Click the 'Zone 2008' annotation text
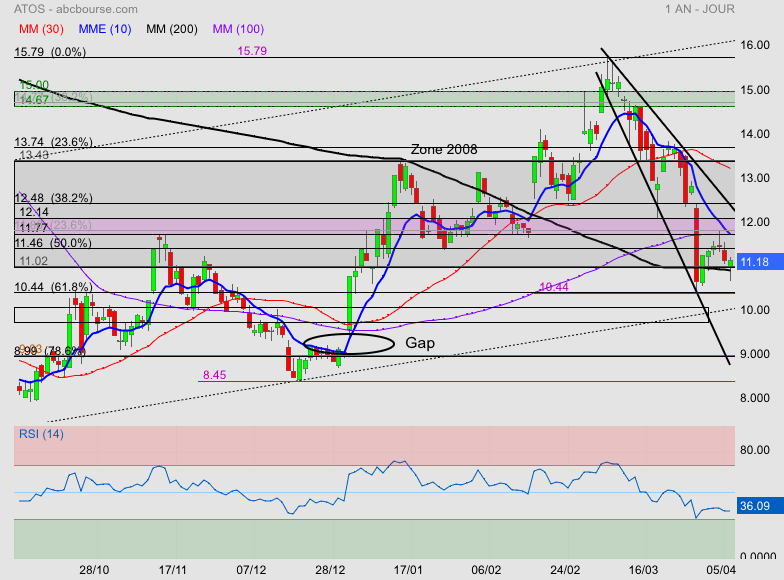Image resolution: width=784 pixels, height=580 pixels. point(444,149)
